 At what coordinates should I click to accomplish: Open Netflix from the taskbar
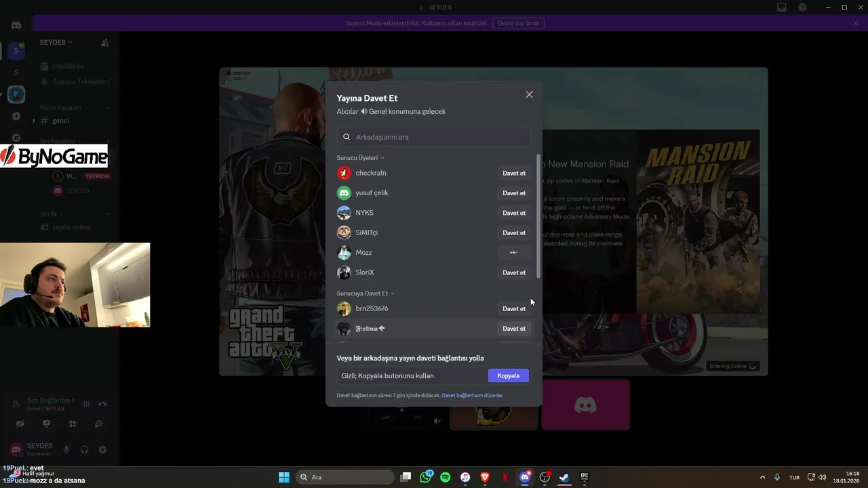pos(505,477)
